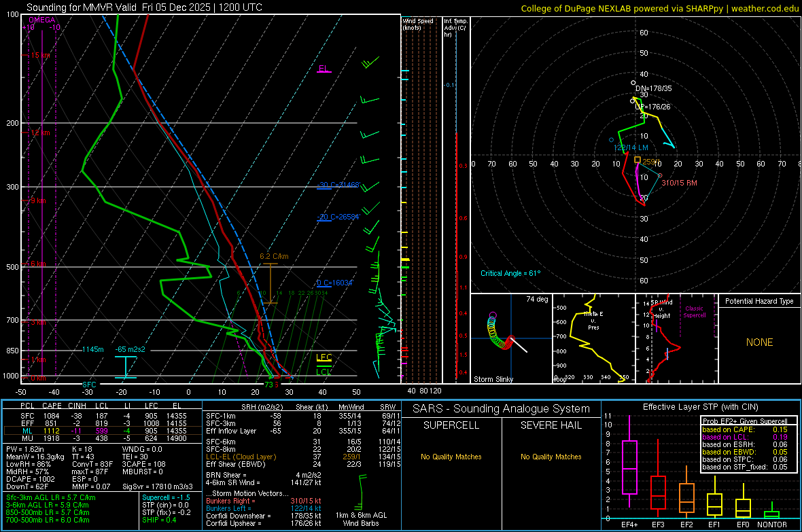Click the '-20 C=26584'' height label
Screen dimensions: 802x532
[338, 217]
